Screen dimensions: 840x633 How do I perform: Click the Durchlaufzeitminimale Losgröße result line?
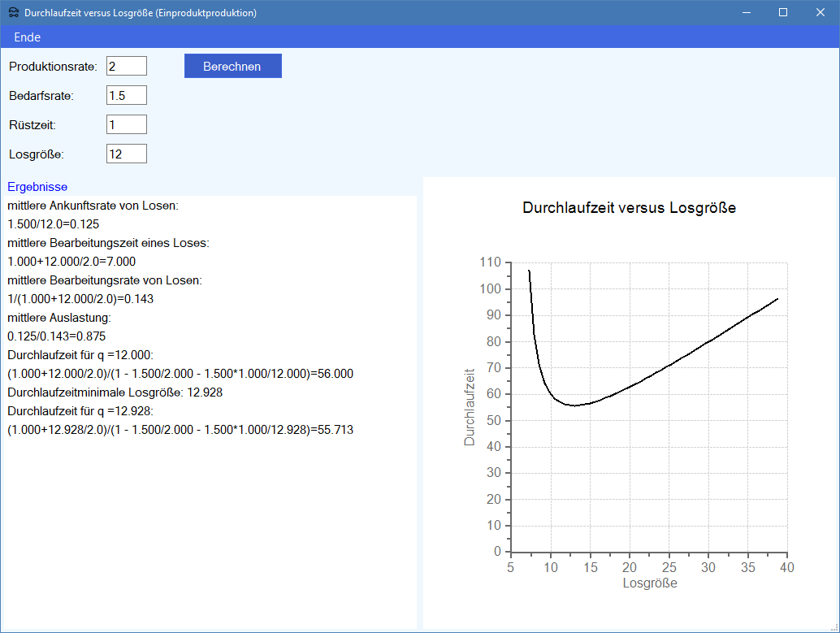115,392
